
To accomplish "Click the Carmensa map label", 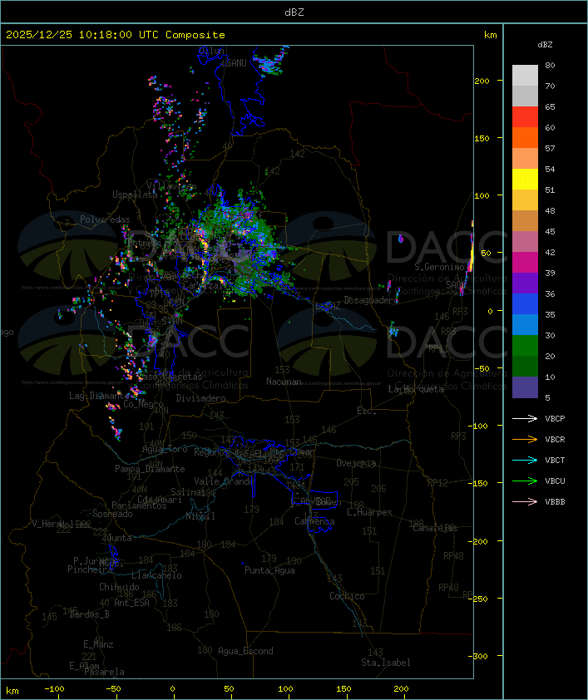I will [x=314, y=521].
